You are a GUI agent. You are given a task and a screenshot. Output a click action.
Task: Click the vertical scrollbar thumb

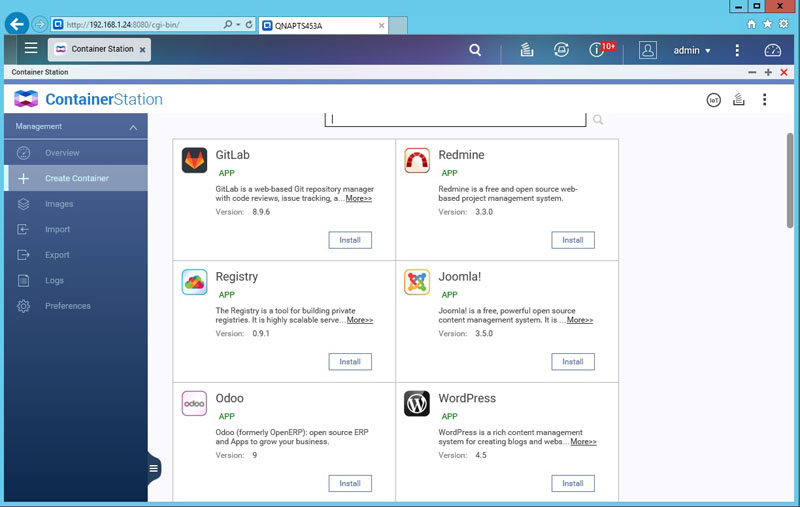tap(790, 181)
